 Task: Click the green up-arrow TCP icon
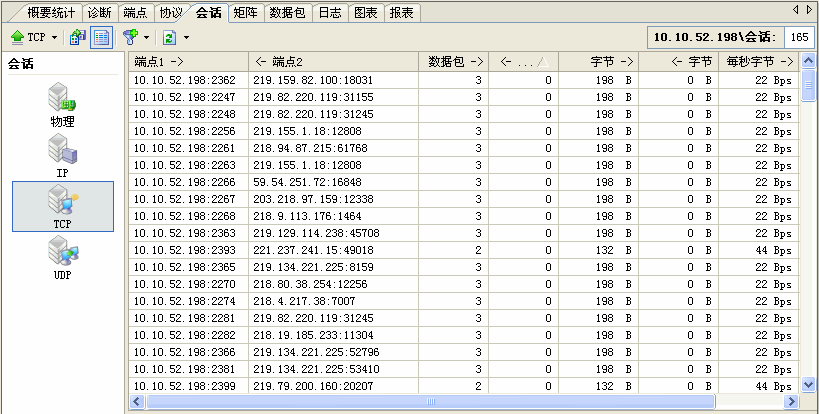18,37
